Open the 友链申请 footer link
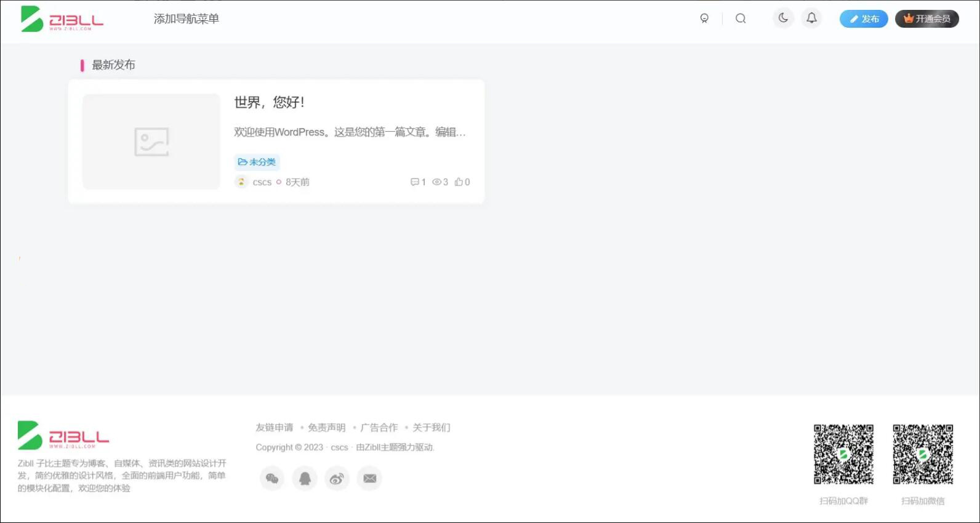Image resolution: width=980 pixels, height=523 pixels. click(x=275, y=428)
